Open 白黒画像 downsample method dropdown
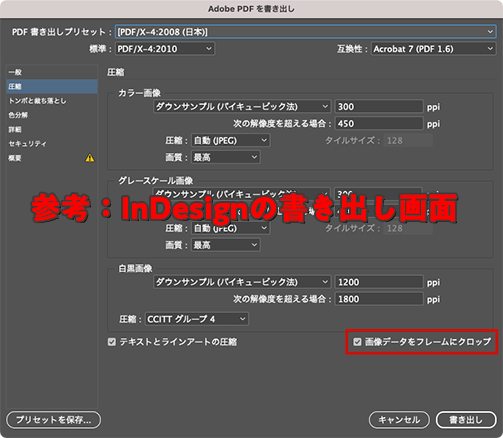 (x=242, y=282)
